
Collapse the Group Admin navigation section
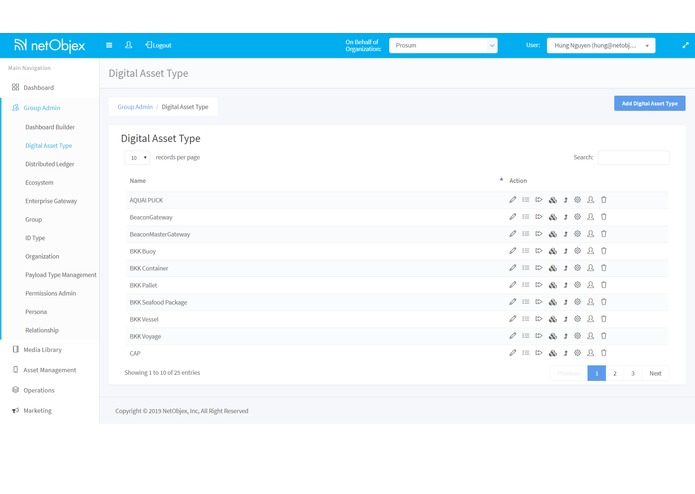pyautogui.click(x=42, y=108)
